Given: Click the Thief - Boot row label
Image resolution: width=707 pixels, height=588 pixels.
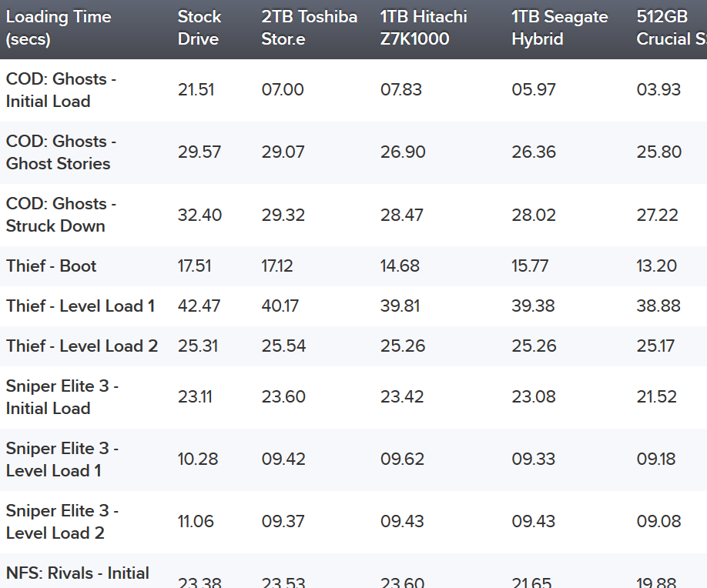Looking at the screenshot, I should click(51, 266).
